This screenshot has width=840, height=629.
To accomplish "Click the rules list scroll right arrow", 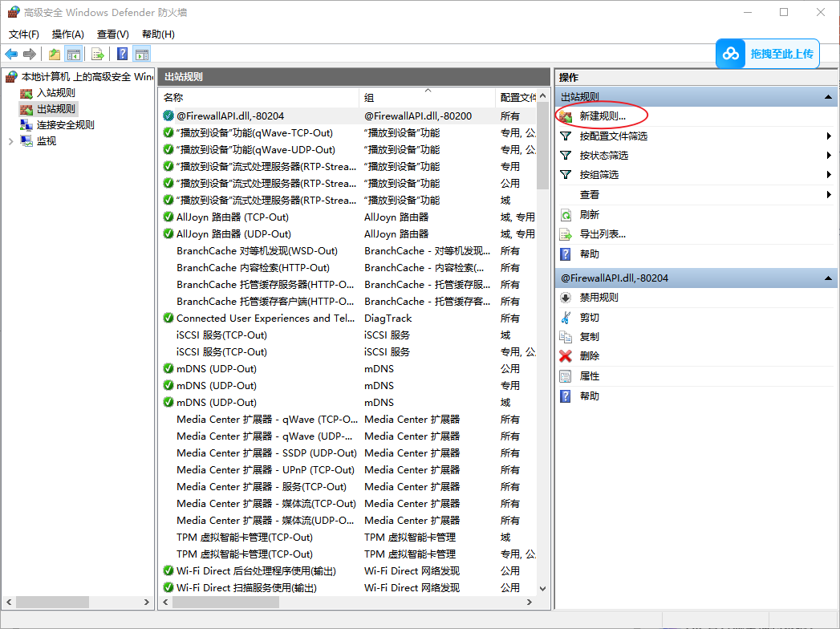I will tap(530, 603).
